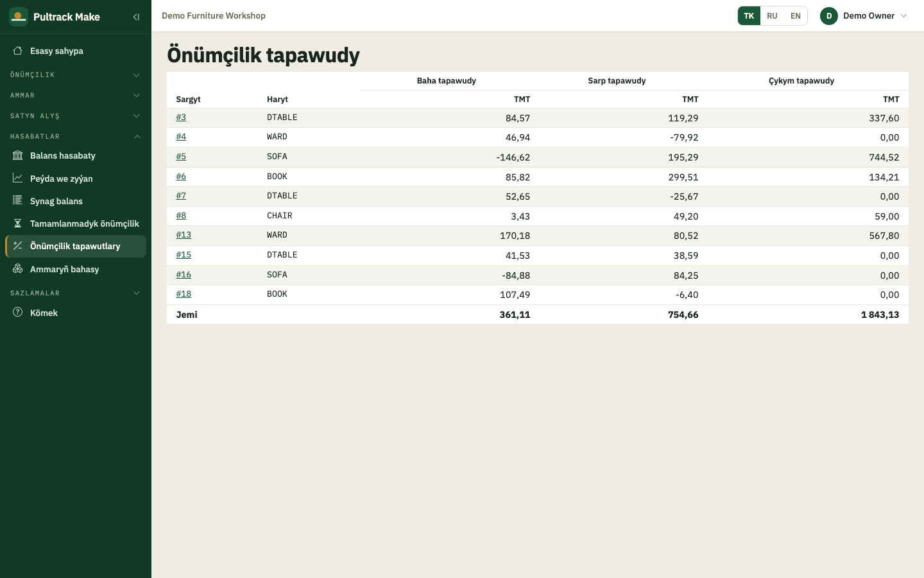
Task: Click the home icon beside Esasy sahypa
Action: [18, 51]
